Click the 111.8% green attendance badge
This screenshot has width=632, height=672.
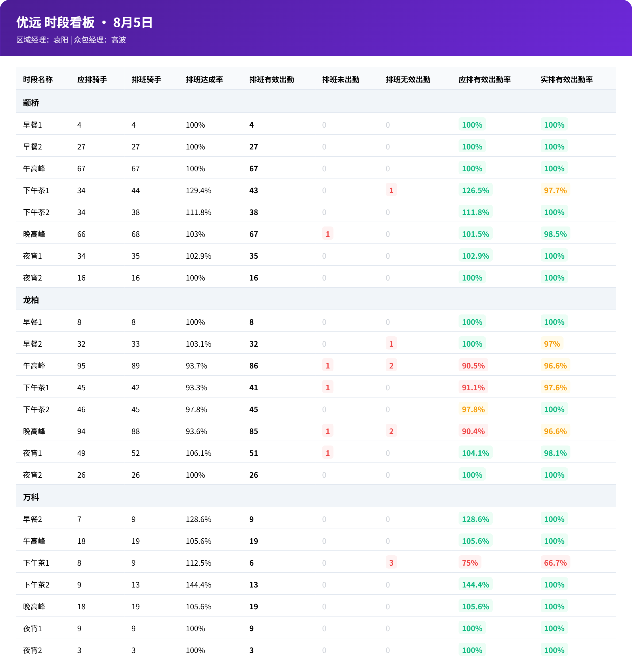pyautogui.click(x=475, y=212)
